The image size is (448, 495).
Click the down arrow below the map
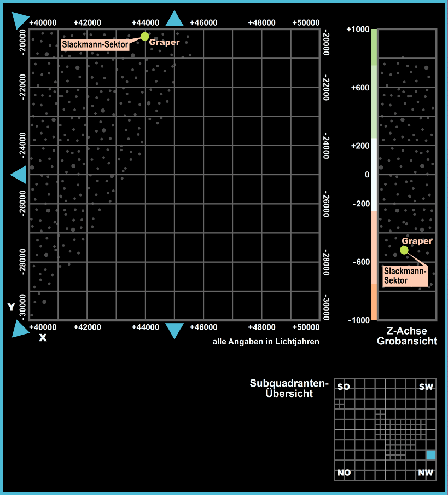(174, 331)
